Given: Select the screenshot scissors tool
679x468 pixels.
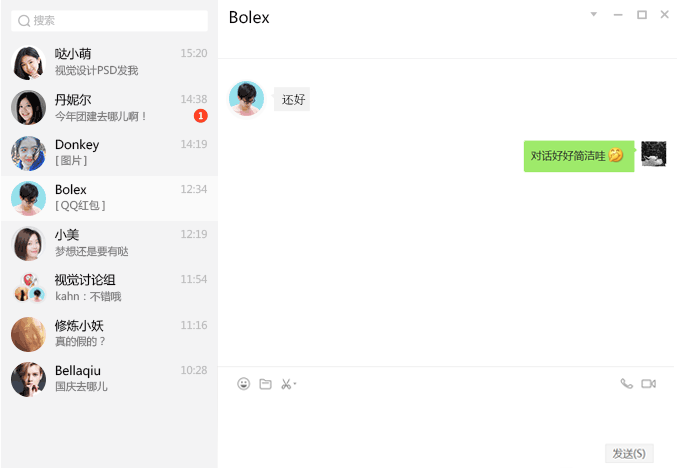Looking at the screenshot, I should pos(286,384).
